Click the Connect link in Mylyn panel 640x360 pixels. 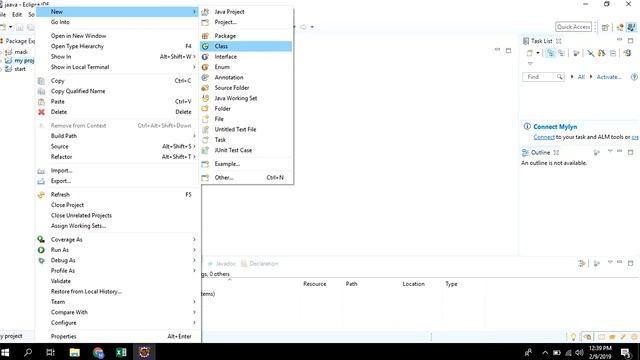544,137
